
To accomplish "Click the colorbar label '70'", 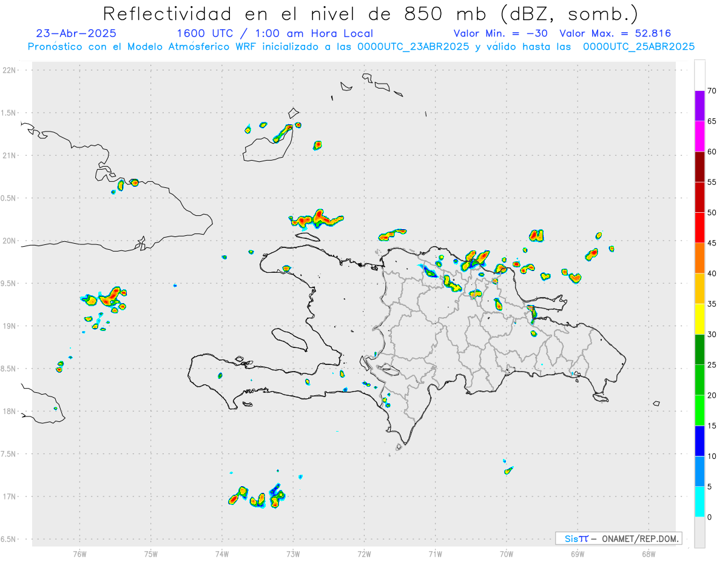I will pos(712,91).
